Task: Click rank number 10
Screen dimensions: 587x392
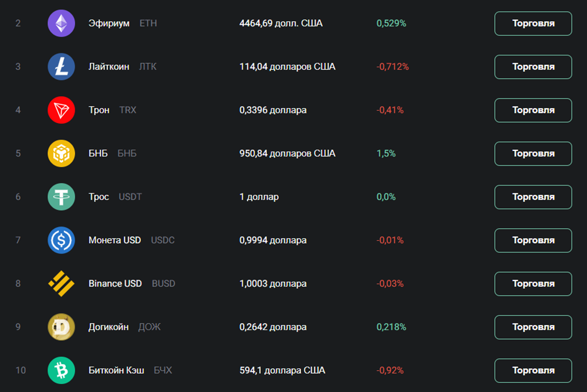Action: coord(21,370)
